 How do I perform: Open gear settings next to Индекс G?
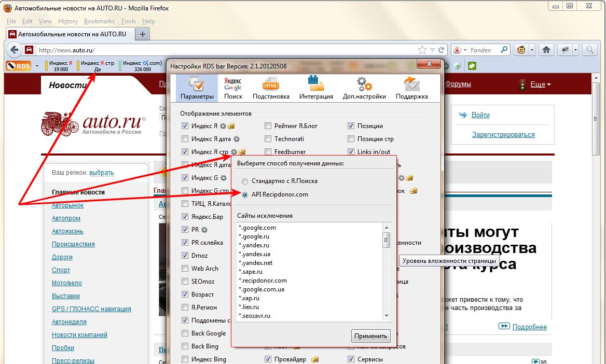tap(224, 178)
